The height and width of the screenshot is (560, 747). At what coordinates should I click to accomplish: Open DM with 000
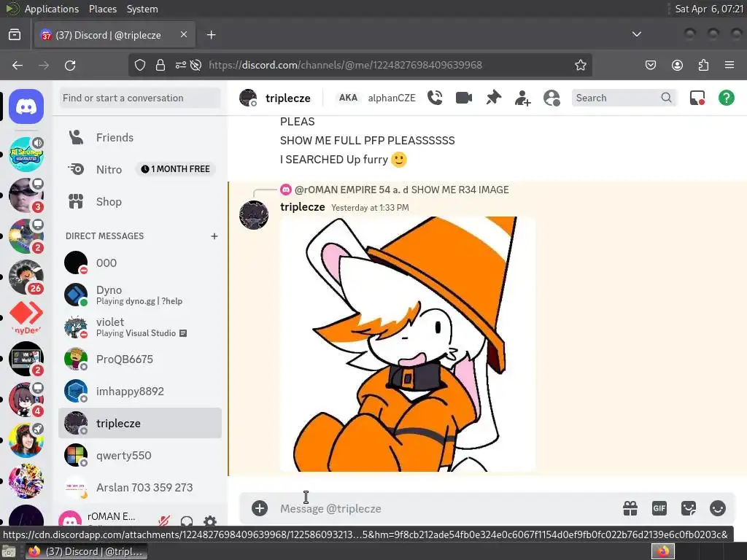[x=140, y=262]
